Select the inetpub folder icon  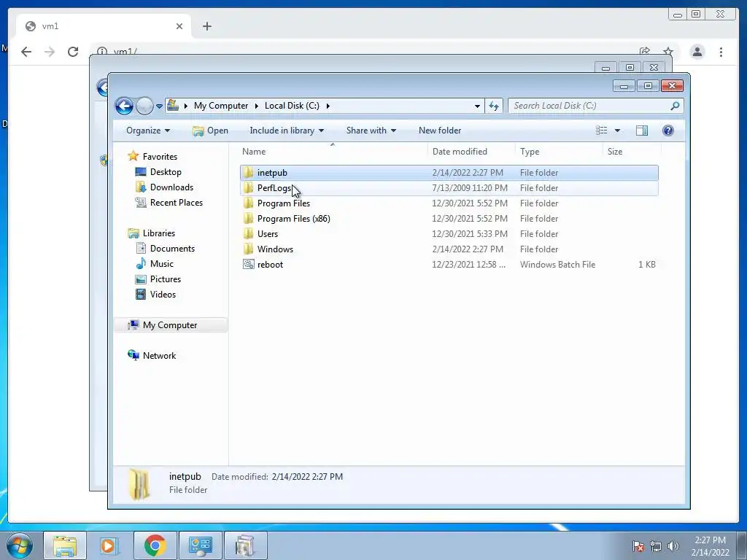click(248, 173)
